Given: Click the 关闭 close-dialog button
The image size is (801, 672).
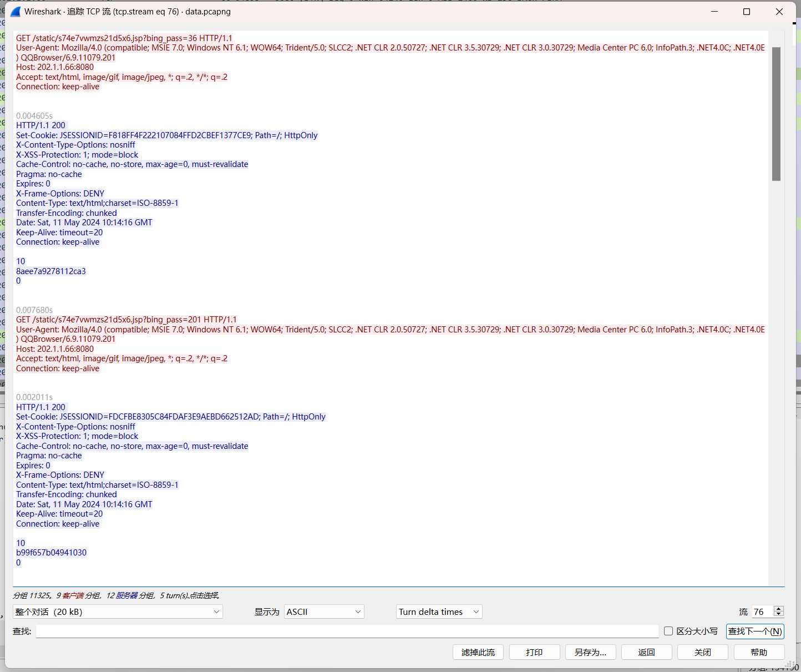Looking at the screenshot, I should [702, 652].
